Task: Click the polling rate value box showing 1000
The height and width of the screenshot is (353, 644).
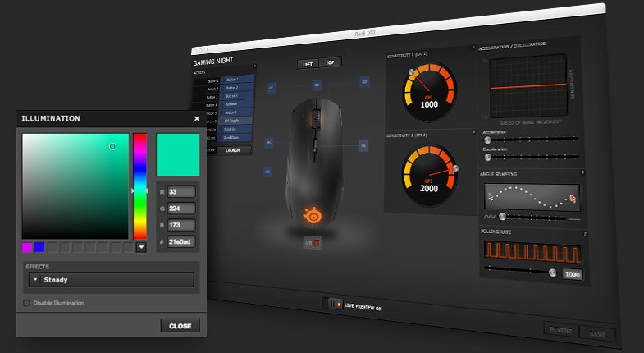Action: click(572, 274)
